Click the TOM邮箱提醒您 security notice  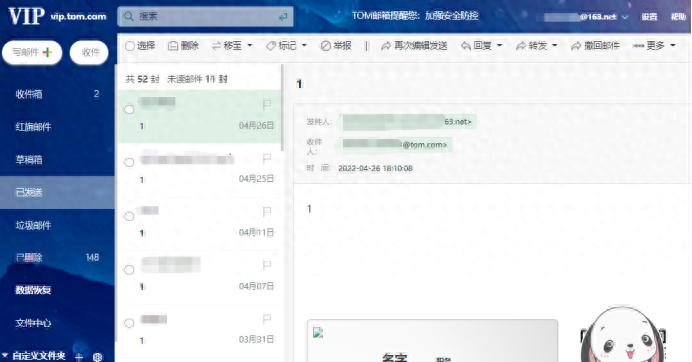coord(415,16)
